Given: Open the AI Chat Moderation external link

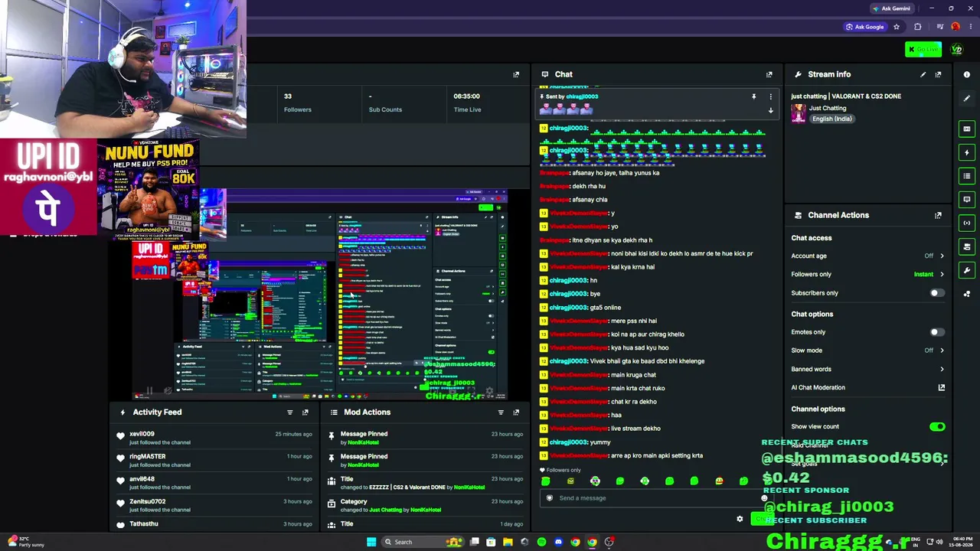Looking at the screenshot, I should [x=941, y=387].
